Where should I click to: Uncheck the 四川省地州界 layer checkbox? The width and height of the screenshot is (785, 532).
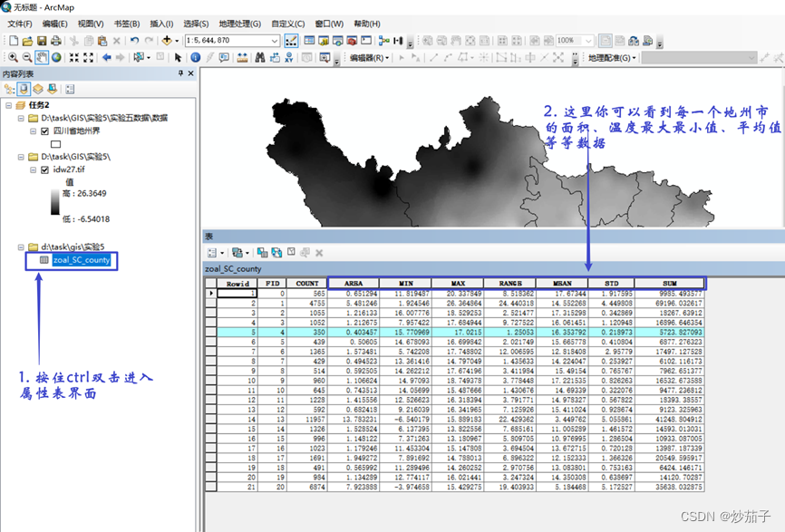[44, 131]
